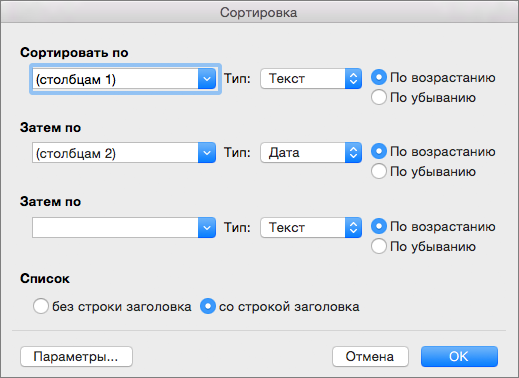Select 'По убыванию' under 'Сортировать по'
This screenshot has width=519, height=378.
coord(379,97)
